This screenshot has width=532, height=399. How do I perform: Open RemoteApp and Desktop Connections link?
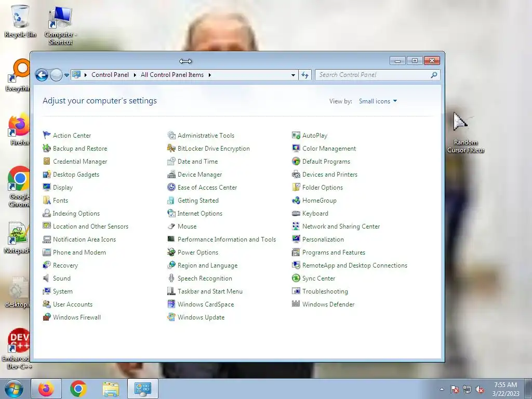coord(354,265)
